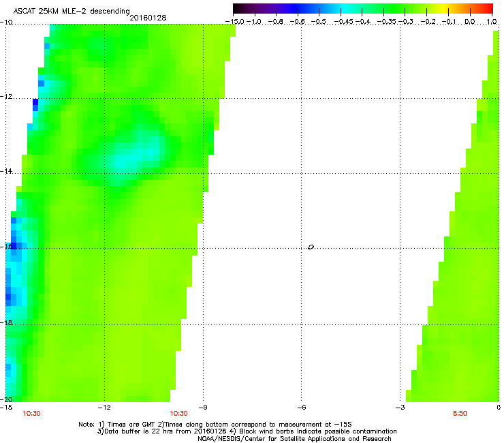The width and height of the screenshot is (504, 443).
Task: Click the 0.0 color scale label
Action: point(470,22)
